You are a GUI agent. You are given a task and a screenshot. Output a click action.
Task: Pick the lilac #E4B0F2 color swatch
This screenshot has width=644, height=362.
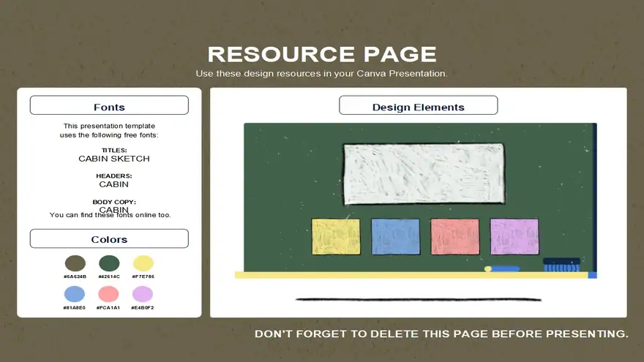click(x=143, y=294)
